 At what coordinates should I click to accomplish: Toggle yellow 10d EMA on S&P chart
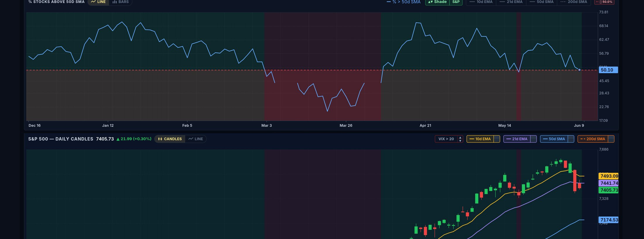pyautogui.click(x=480, y=139)
